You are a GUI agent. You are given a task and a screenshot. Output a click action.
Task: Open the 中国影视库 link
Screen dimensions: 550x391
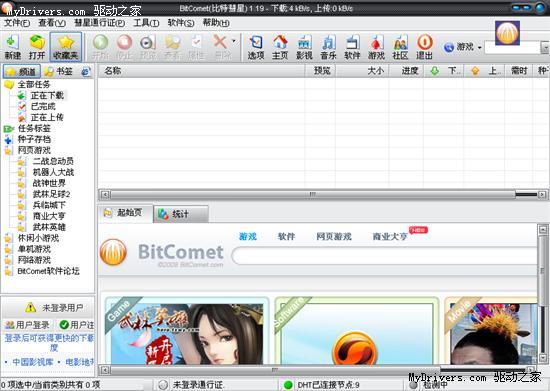pos(33,362)
